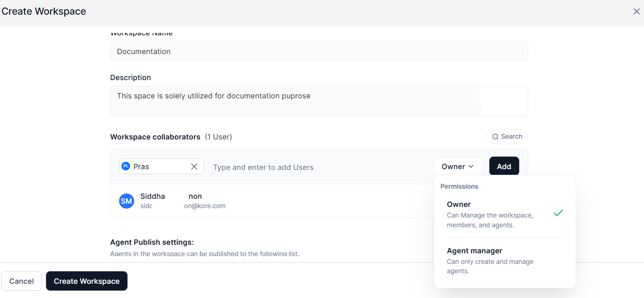
Task: Click the Agent Publish settings heading
Action: coord(152,242)
